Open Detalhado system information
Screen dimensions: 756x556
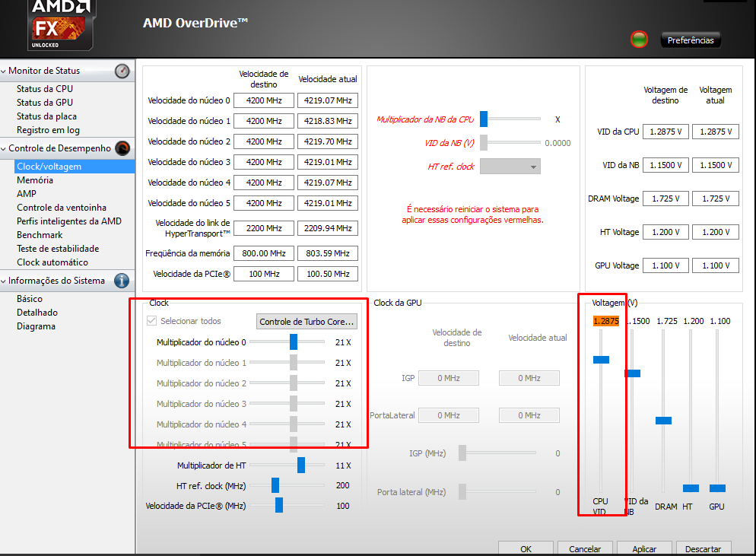pyautogui.click(x=37, y=313)
